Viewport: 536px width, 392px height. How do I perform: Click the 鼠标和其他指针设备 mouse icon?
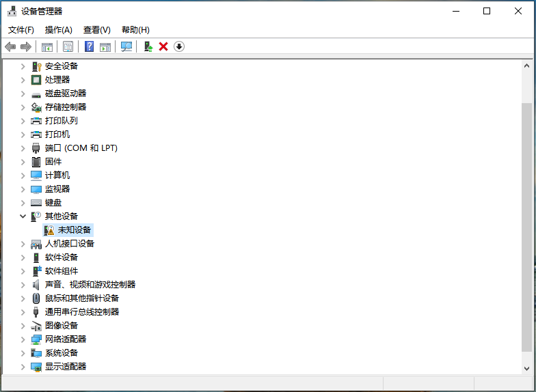click(x=36, y=298)
